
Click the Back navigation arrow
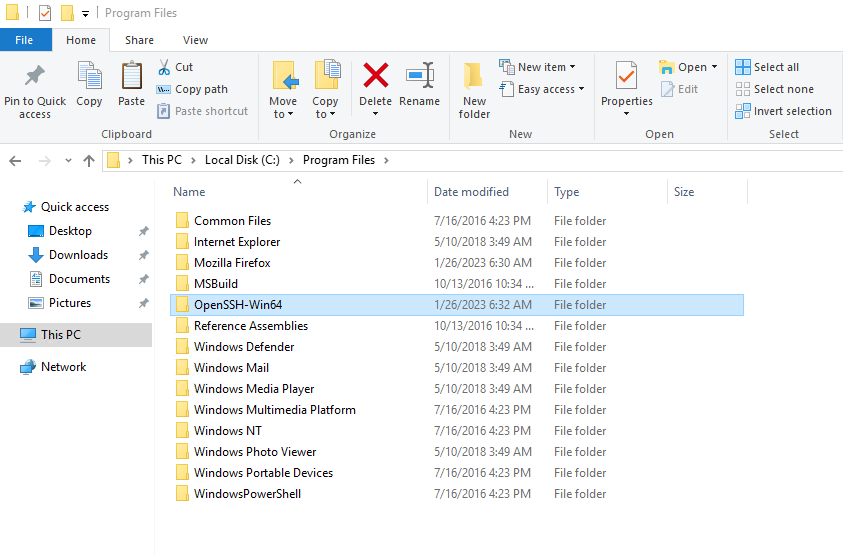click(16, 161)
